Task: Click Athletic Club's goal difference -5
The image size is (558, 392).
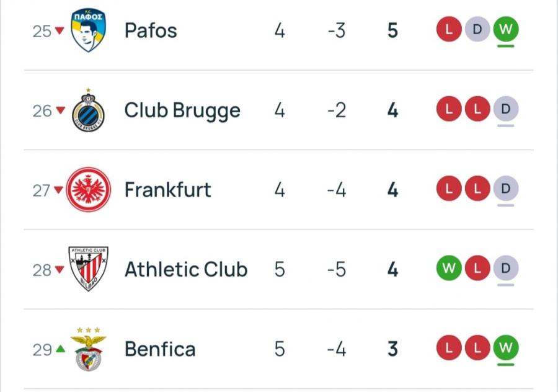Action: click(x=337, y=269)
